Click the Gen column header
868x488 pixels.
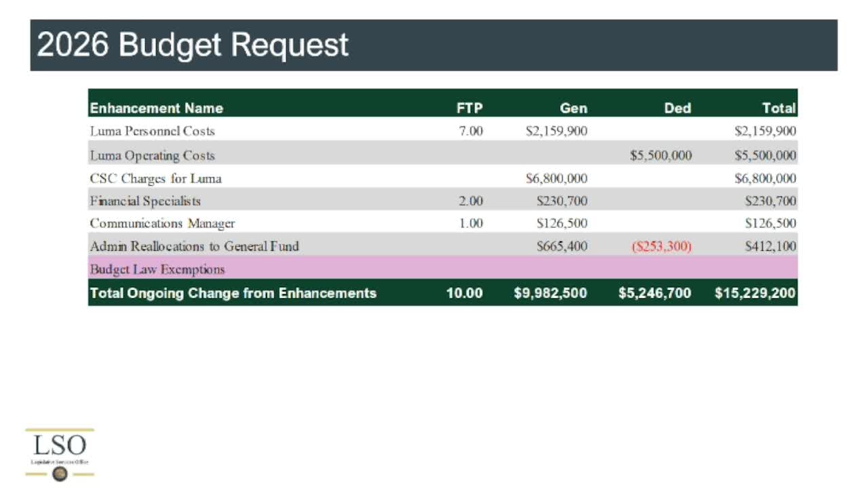coord(574,108)
